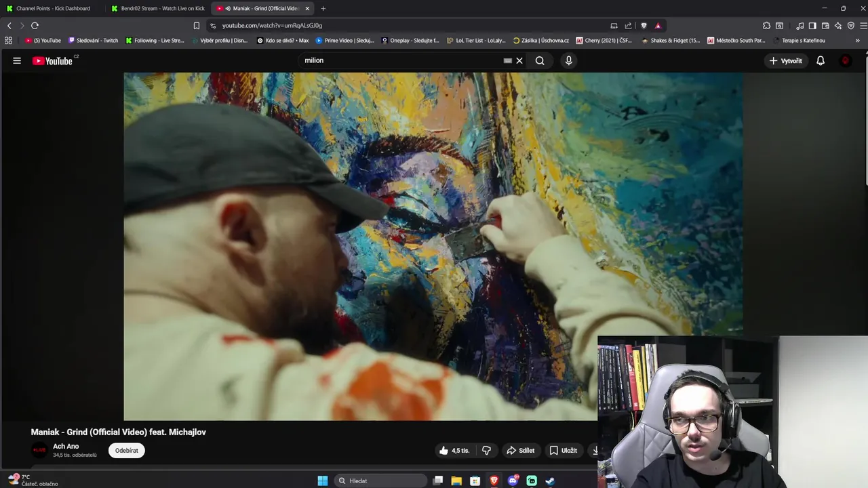Image resolution: width=868 pixels, height=488 pixels.
Task: Open the Brave Wallet icon
Action: 825,26
